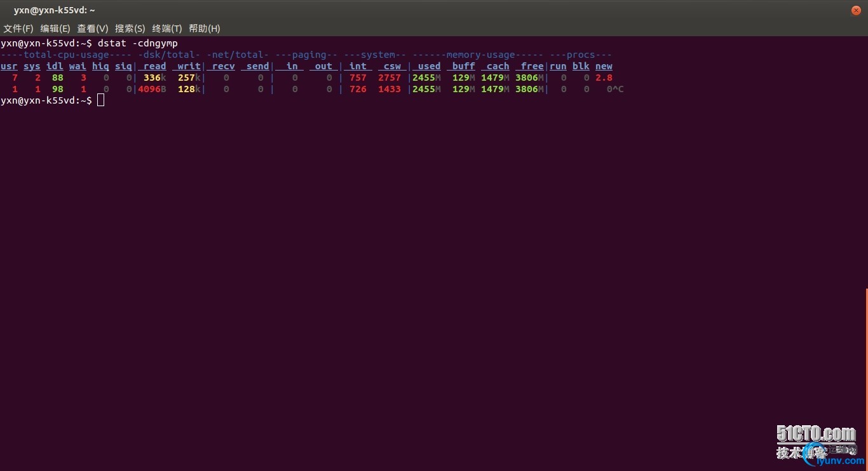Click the net/total group header

(238, 55)
